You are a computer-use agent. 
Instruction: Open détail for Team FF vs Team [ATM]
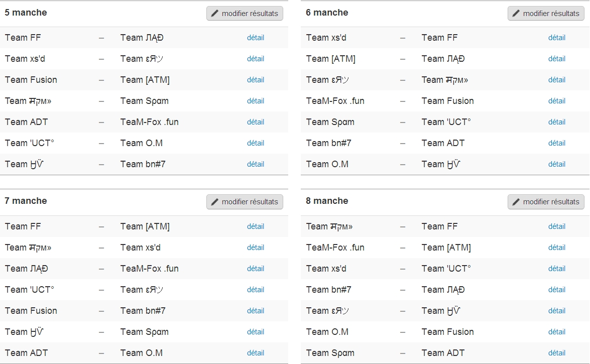click(x=256, y=226)
